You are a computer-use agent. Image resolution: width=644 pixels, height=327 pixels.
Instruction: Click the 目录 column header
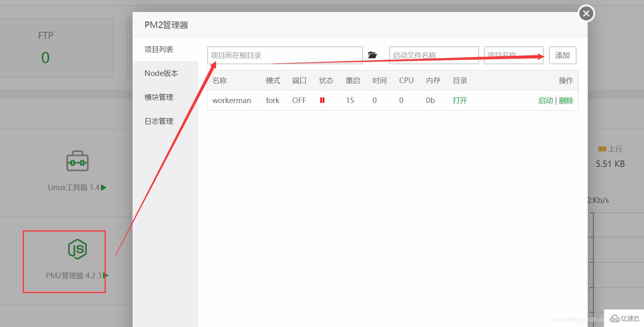pos(460,81)
